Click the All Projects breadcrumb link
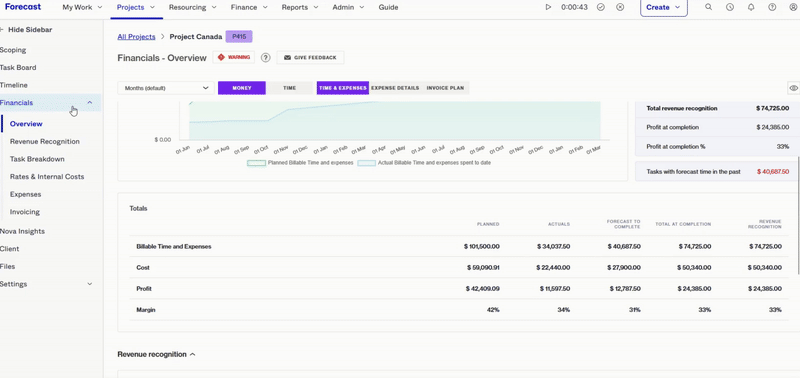This screenshot has width=800, height=378. pyautogui.click(x=136, y=37)
